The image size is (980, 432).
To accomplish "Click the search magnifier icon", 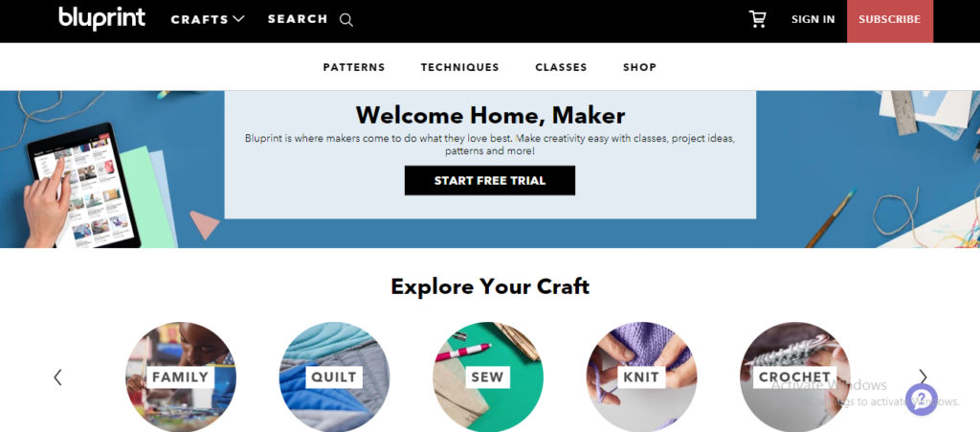I will (346, 20).
